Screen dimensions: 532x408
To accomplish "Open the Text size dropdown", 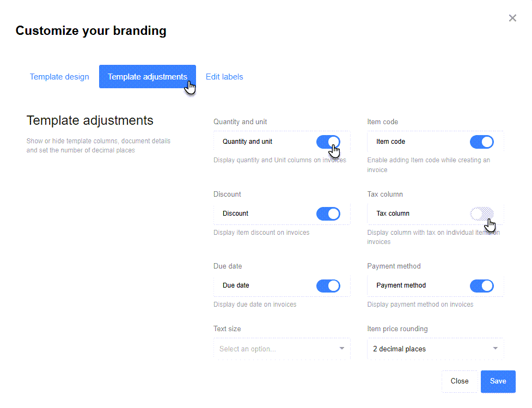I will [282, 349].
